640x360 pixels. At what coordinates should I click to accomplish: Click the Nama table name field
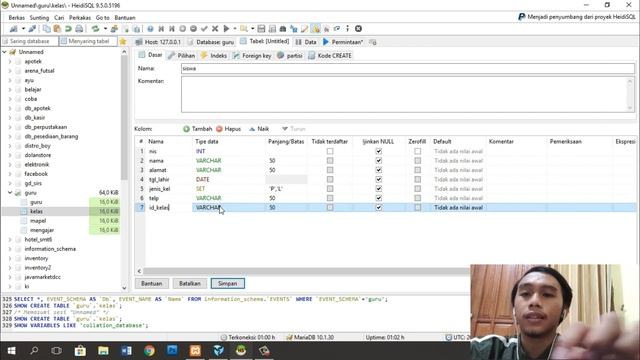(407, 69)
